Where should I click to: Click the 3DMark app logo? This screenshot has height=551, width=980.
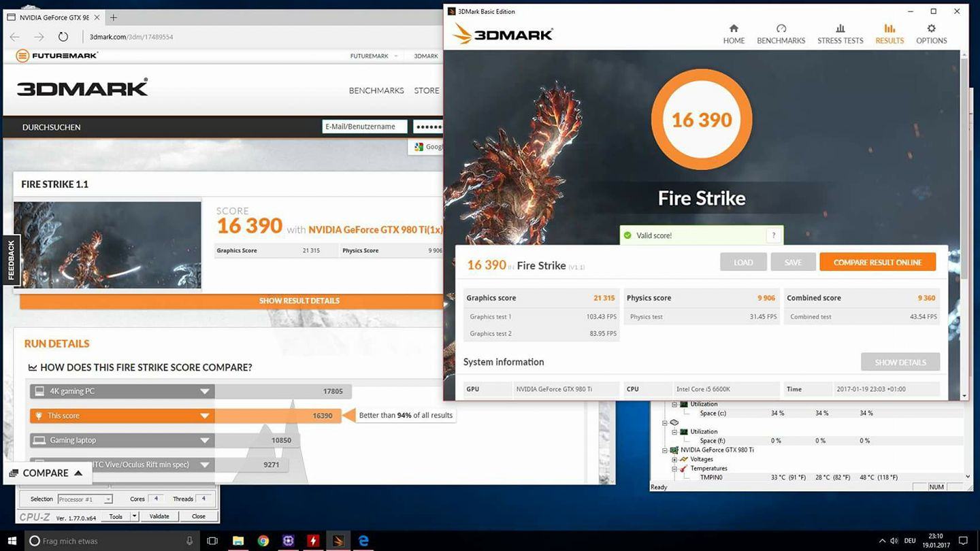tap(502, 33)
